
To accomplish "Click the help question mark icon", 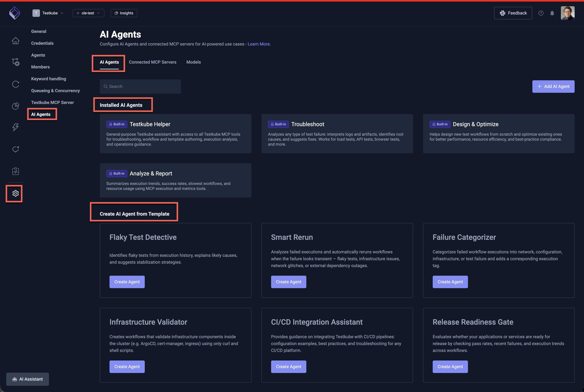I will [541, 13].
